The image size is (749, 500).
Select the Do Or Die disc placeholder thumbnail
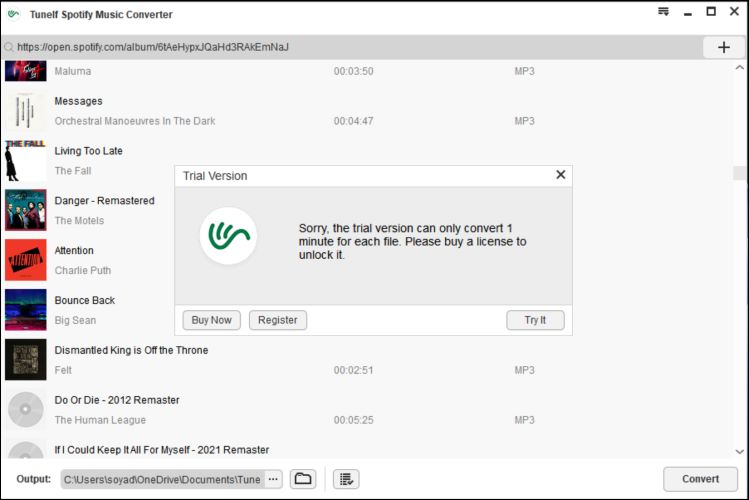[26, 409]
